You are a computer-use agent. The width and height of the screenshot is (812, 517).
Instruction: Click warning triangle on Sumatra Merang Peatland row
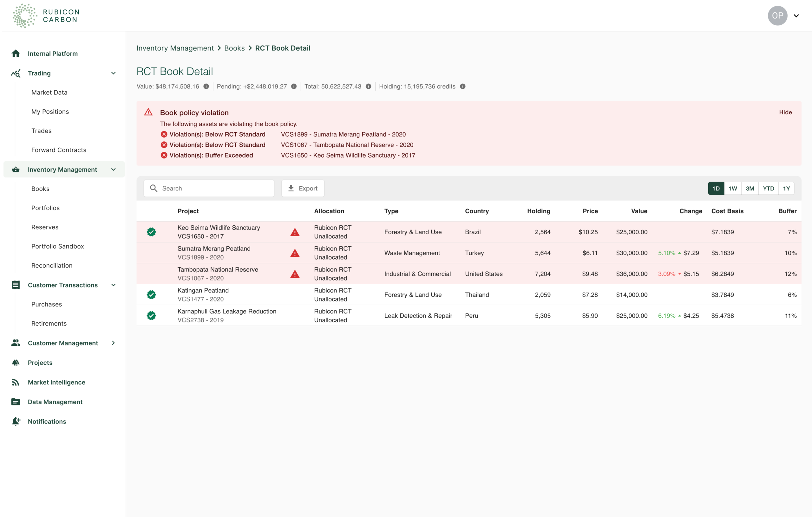(295, 253)
